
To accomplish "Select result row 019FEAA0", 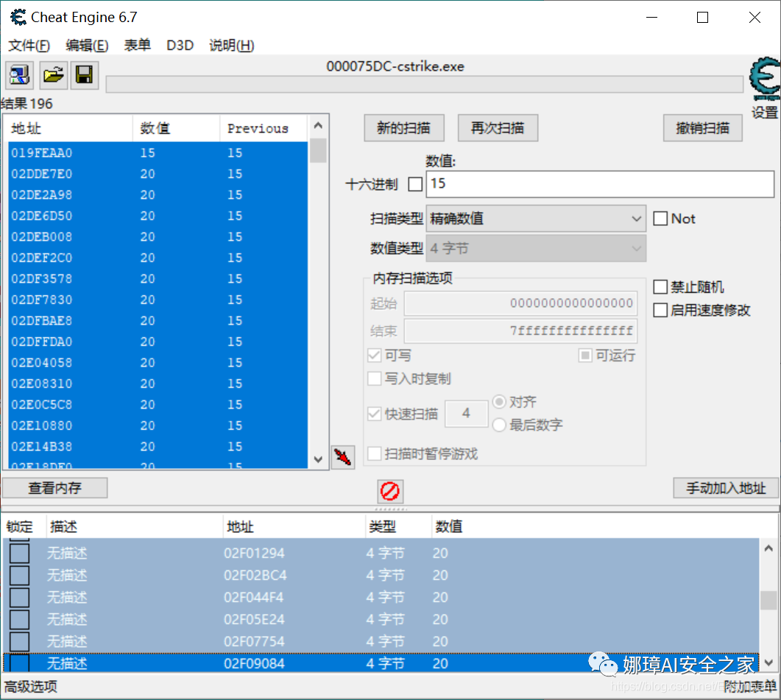I will coord(158,153).
